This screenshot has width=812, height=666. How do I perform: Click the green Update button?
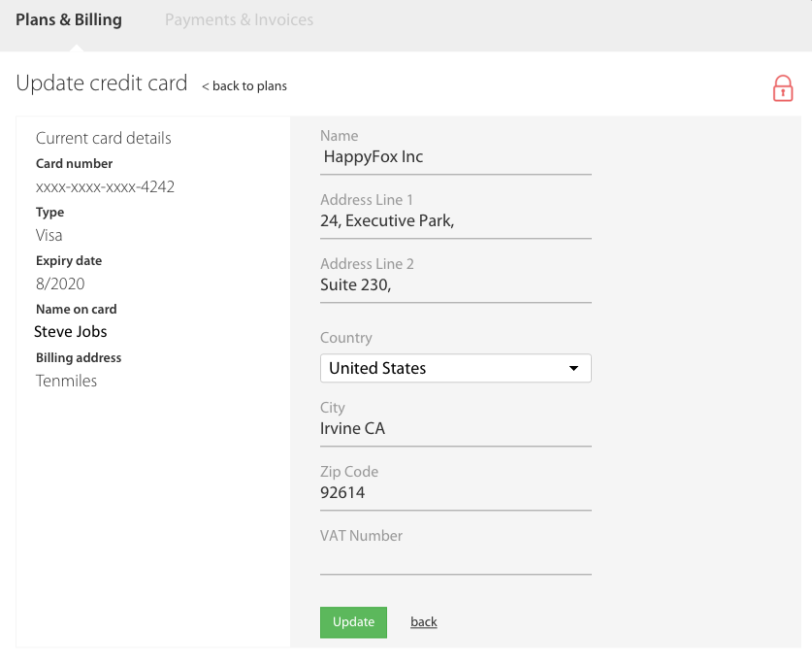tap(353, 622)
